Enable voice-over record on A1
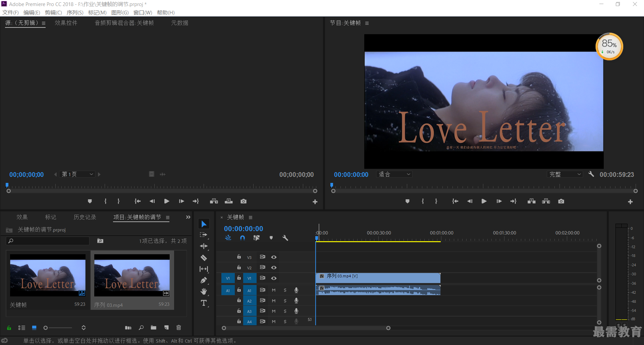The width and height of the screenshot is (644, 345). click(296, 290)
